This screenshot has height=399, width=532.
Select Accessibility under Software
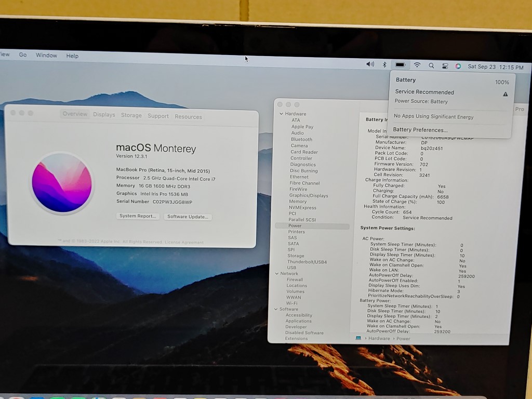[299, 315]
